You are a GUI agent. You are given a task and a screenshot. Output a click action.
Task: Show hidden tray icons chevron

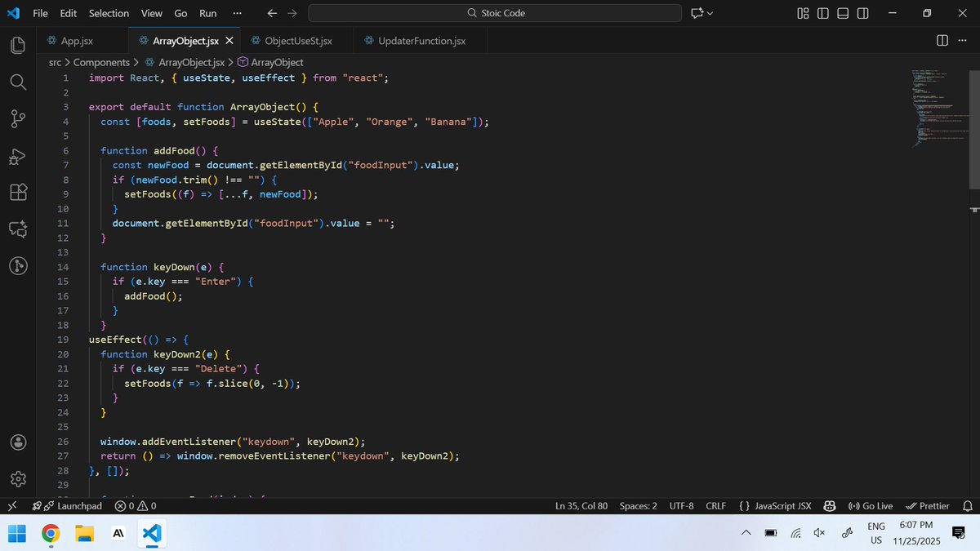(746, 533)
